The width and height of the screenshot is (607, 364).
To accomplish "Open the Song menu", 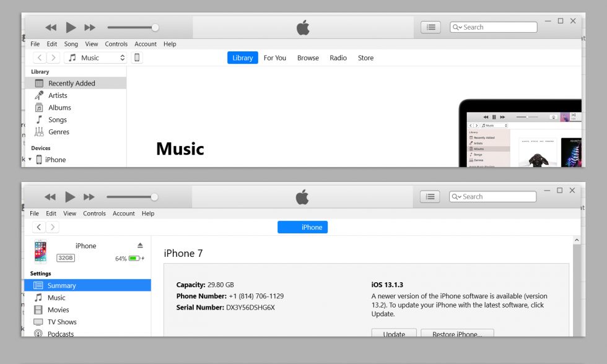I will point(71,44).
